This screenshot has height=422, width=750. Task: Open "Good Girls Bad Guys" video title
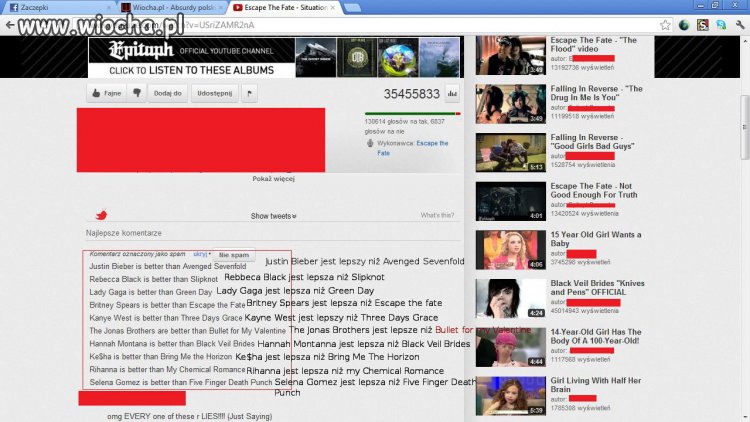(x=592, y=142)
